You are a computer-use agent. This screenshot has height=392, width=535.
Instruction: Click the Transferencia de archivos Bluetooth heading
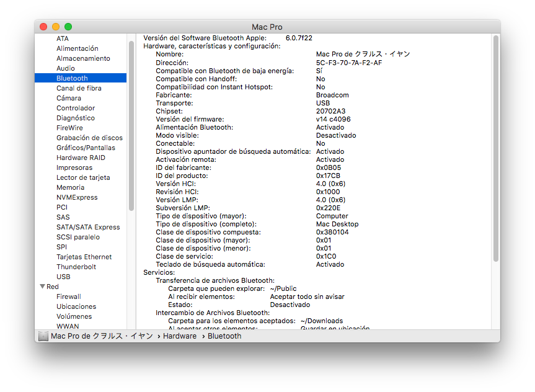pyautogui.click(x=215, y=280)
